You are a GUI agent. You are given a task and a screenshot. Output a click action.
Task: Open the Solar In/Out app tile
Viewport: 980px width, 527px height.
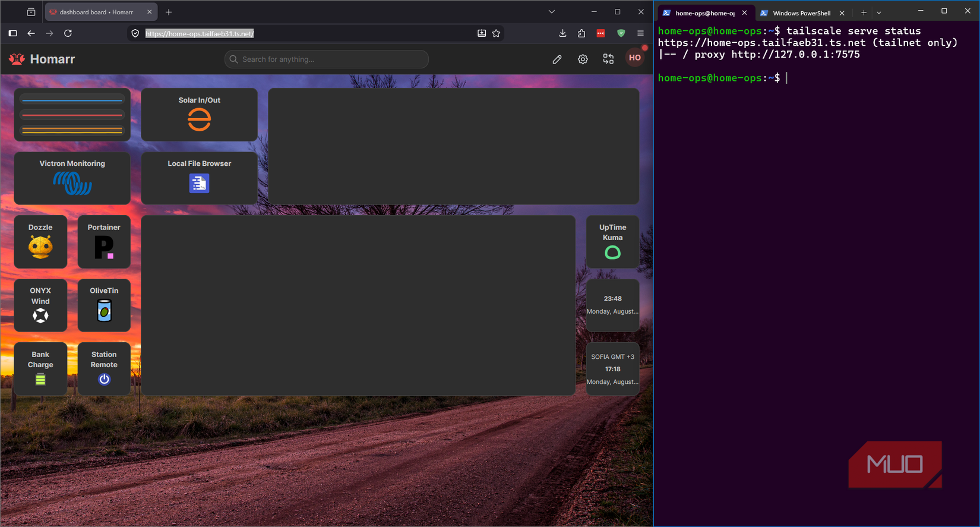click(199, 115)
